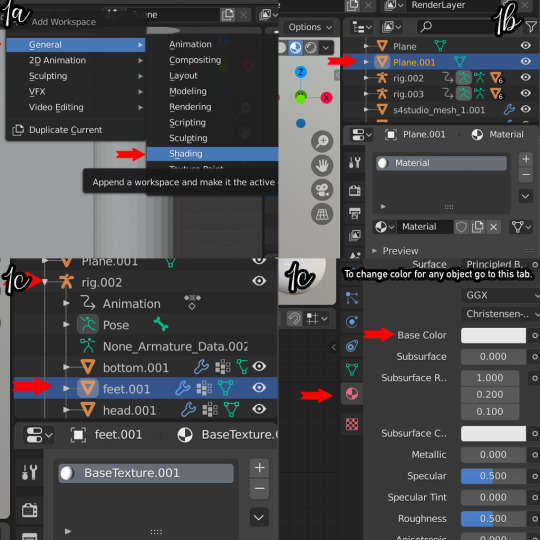Open the 2D Animation workspace submenu
This screenshot has width=540, height=540.
pyautogui.click(x=75, y=60)
